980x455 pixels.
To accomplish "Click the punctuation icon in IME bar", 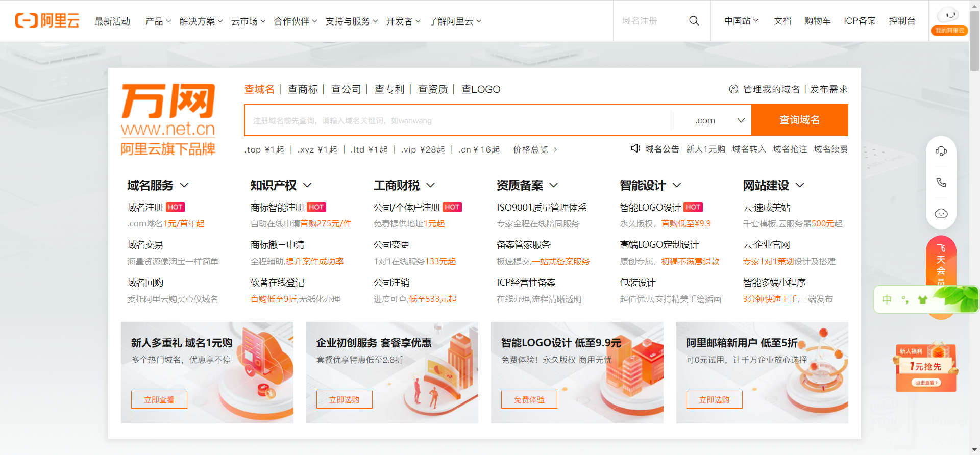I will click(904, 299).
